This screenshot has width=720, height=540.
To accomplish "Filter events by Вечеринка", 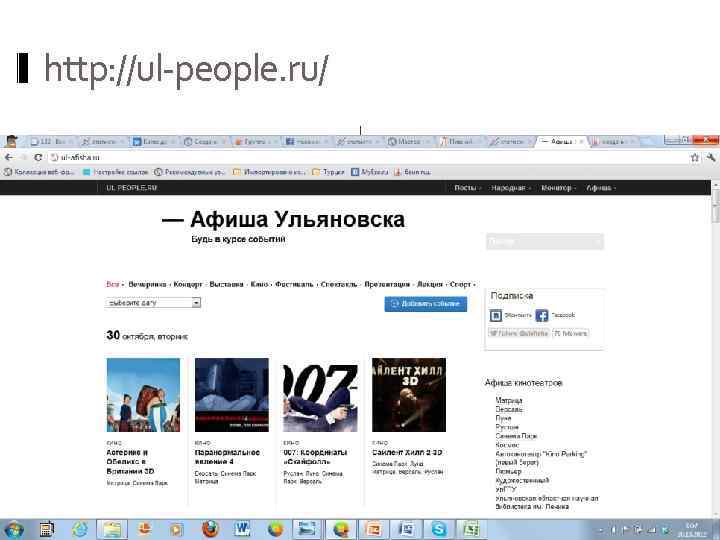I will (147, 284).
